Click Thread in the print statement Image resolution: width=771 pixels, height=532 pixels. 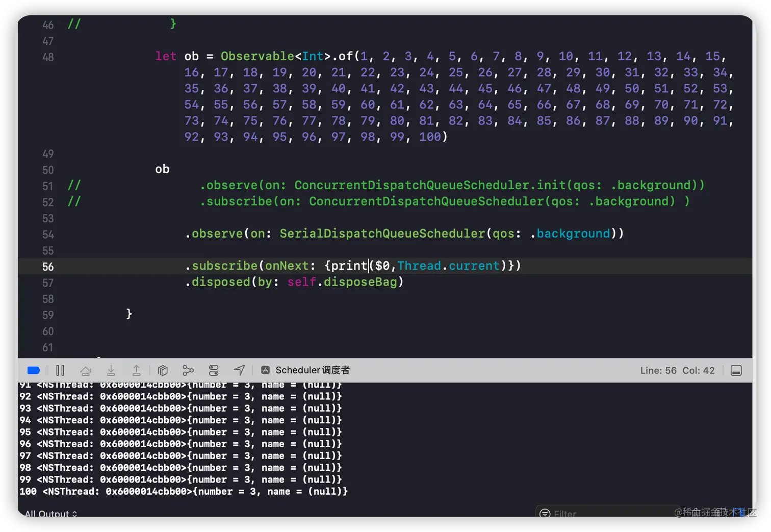[419, 266]
